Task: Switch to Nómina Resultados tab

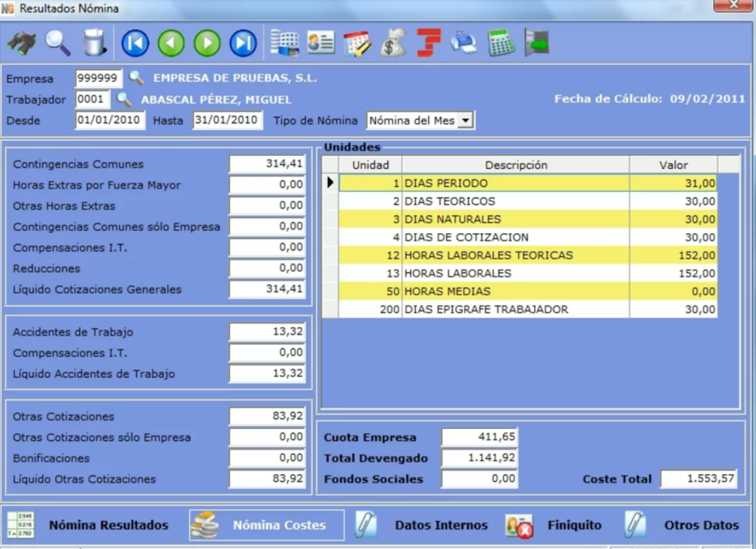Action: (x=108, y=525)
